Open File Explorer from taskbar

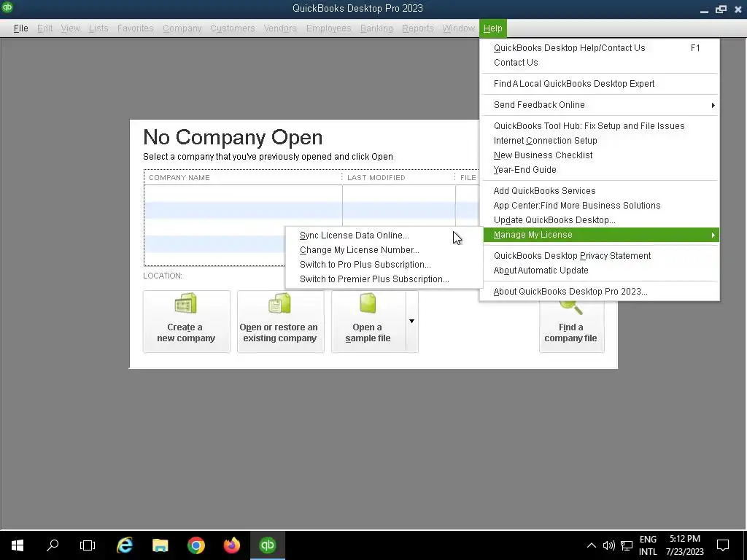point(160,545)
